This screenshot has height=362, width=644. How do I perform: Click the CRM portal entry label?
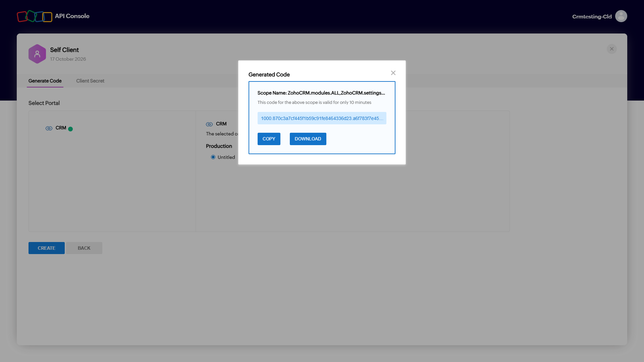pyautogui.click(x=61, y=128)
